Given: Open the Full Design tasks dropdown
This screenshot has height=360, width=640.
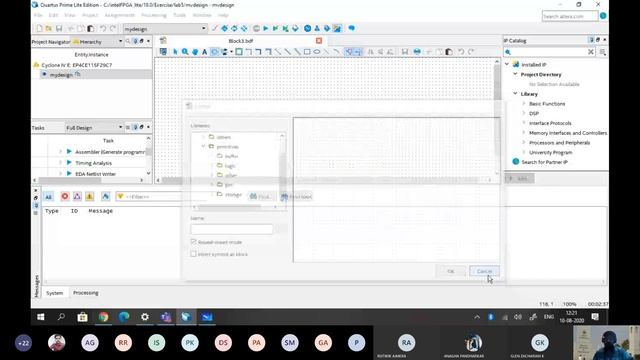Looking at the screenshot, I should click(120, 127).
